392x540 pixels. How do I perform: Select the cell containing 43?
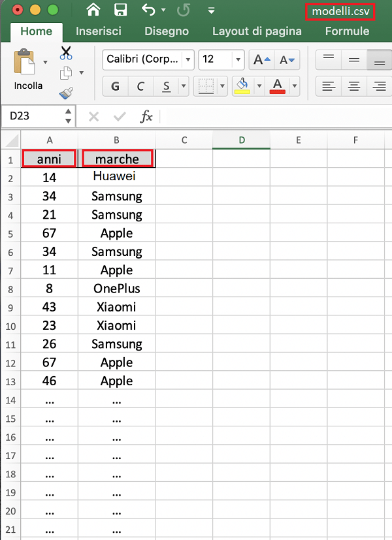49,307
